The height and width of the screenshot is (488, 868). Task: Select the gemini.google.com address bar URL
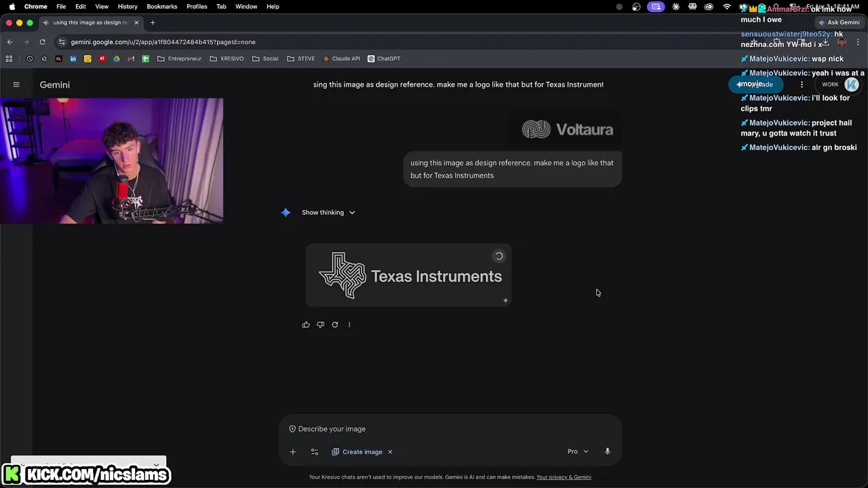[x=163, y=42]
